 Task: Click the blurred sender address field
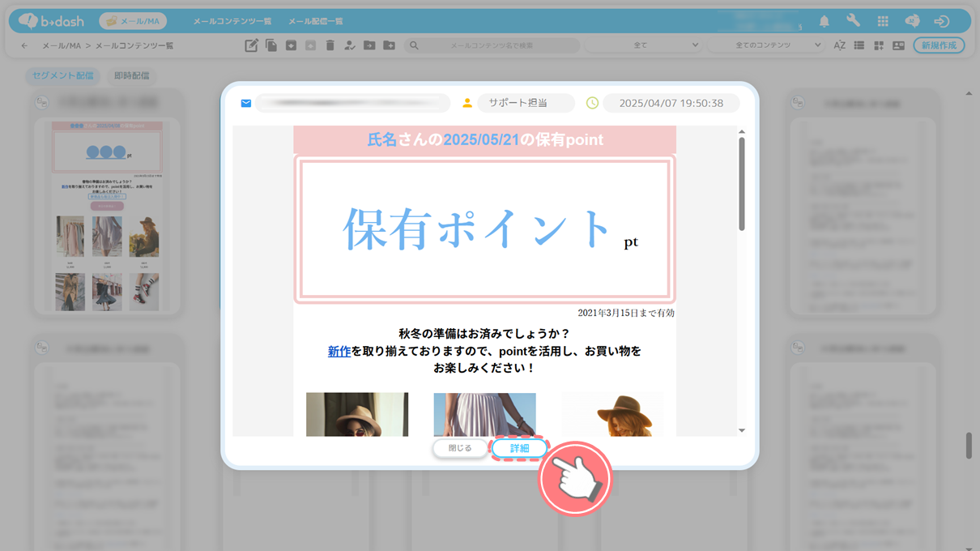coord(353,103)
